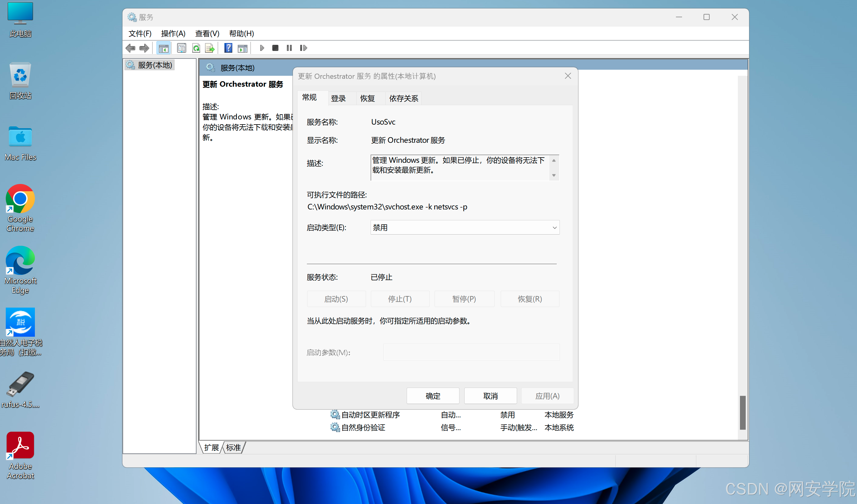Open Google Chrome from the desktop
The height and width of the screenshot is (504, 857).
pyautogui.click(x=20, y=199)
